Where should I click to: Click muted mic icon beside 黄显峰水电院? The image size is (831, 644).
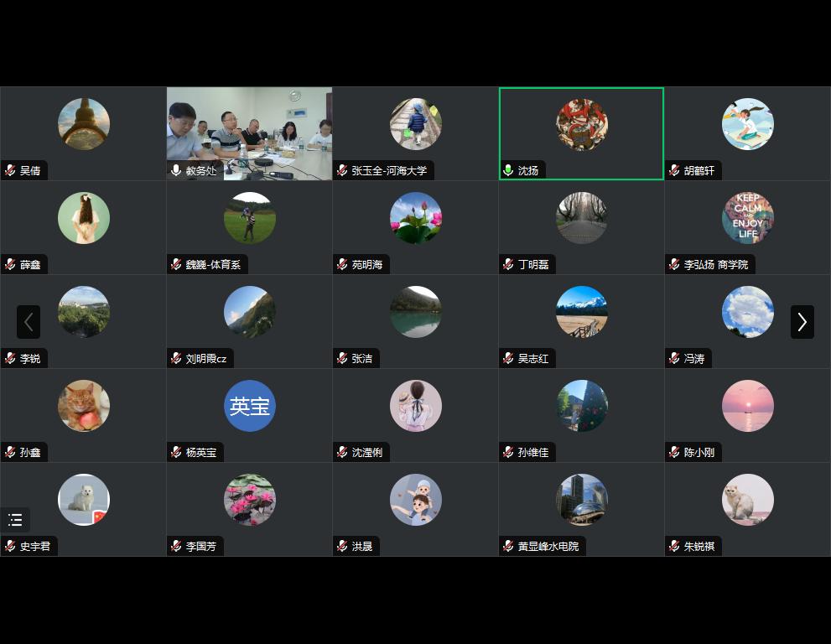click(508, 546)
